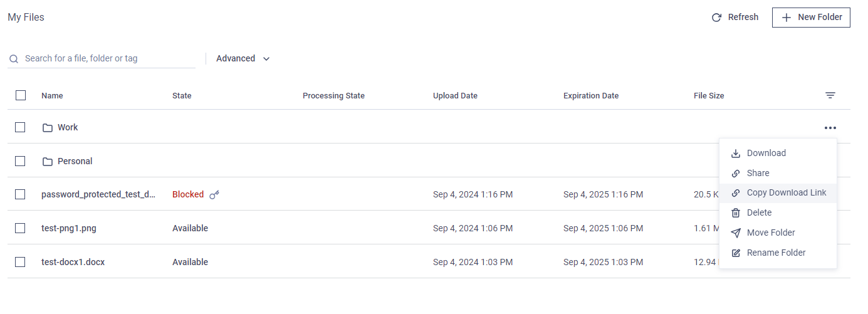Check the box for test-png1.png
Screen dimensions: 868x314
tap(20, 228)
